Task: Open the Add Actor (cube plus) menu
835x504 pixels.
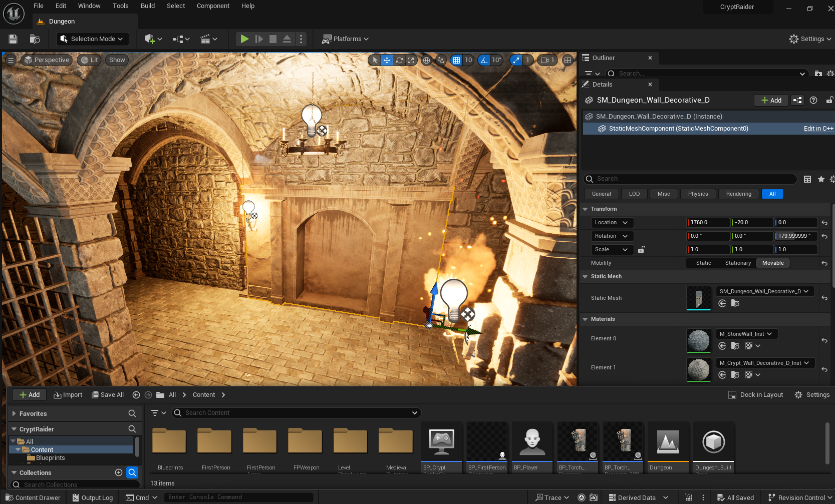Action: (x=153, y=39)
